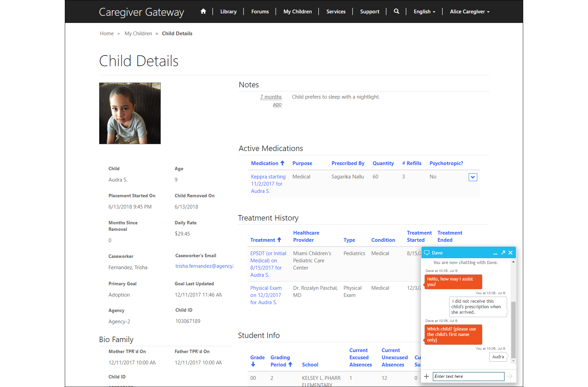Viewport: 588px width, 387px height.
Task: Expand the Keppra medication row dropdown
Action: 473,177
